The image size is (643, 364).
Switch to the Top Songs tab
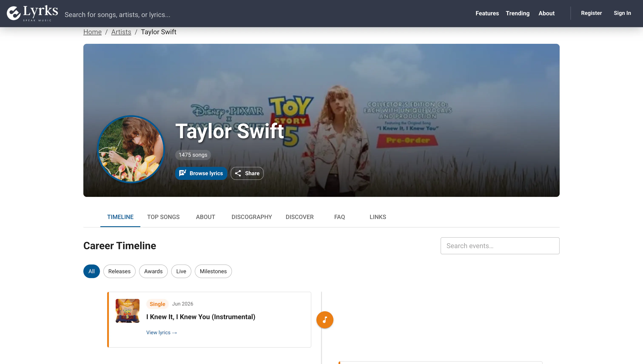point(163,217)
